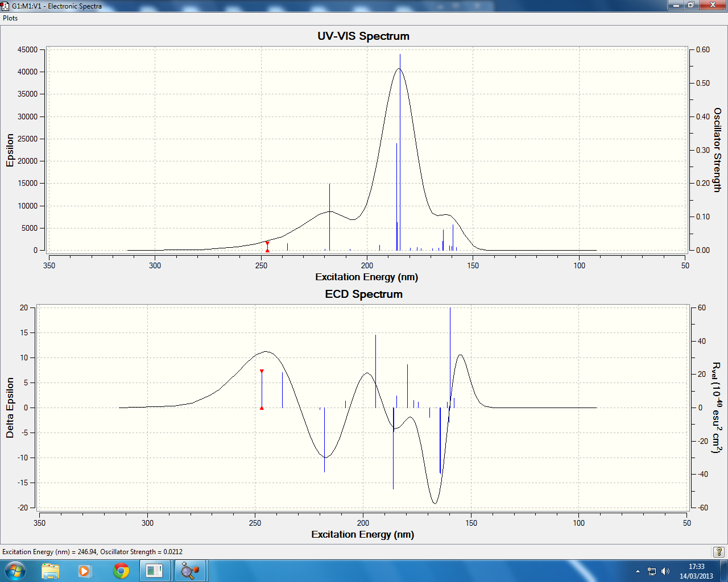
Task: Close the Electronic Spectra window
Action: click(x=713, y=5)
